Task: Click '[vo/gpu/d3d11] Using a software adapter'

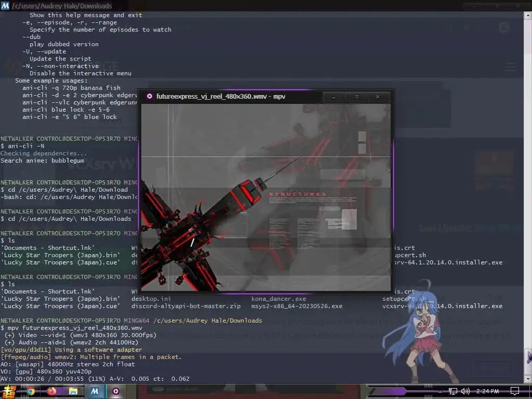Action: tap(72, 350)
